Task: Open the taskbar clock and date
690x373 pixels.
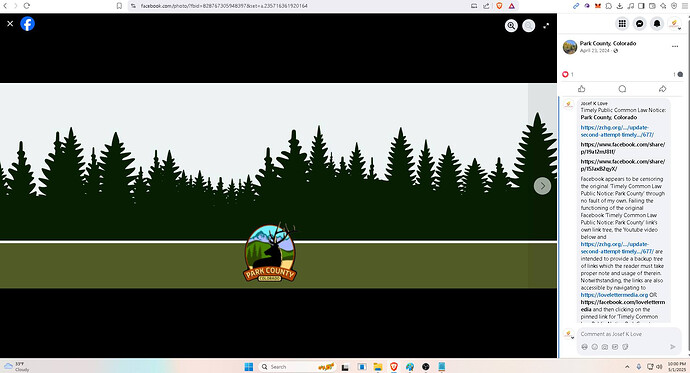Action: click(677, 366)
